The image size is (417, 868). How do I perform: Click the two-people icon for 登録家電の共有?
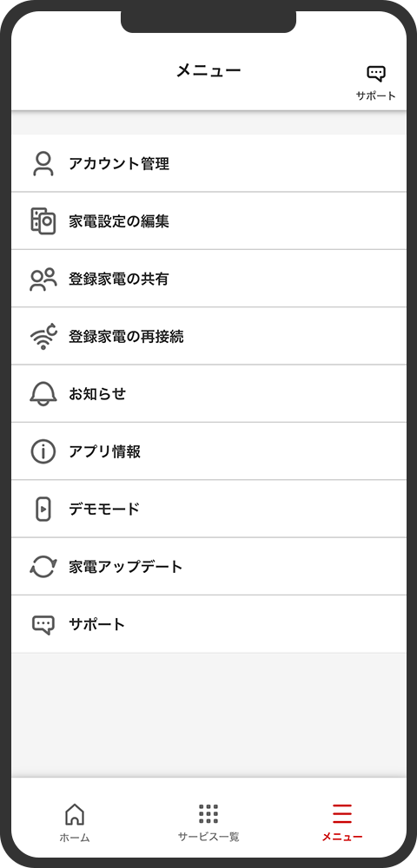click(x=43, y=279)
